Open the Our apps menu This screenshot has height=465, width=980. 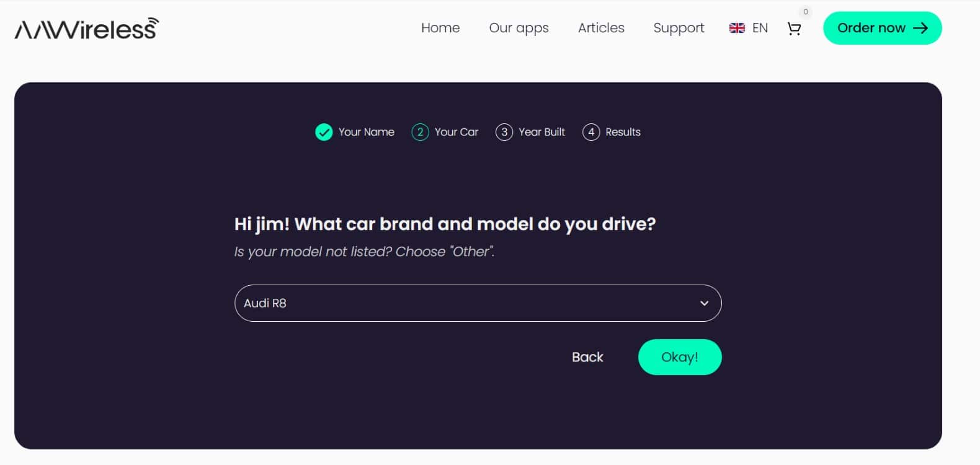coord(519,28)
